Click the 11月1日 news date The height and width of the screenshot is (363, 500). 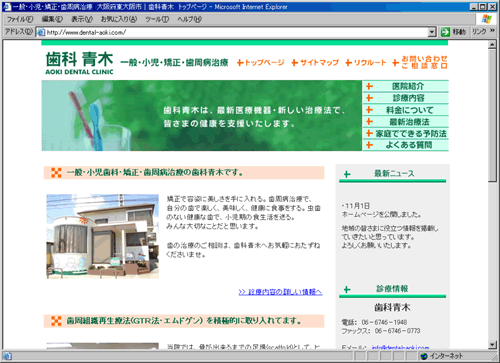pyautogui.click(x=357, y=206)
